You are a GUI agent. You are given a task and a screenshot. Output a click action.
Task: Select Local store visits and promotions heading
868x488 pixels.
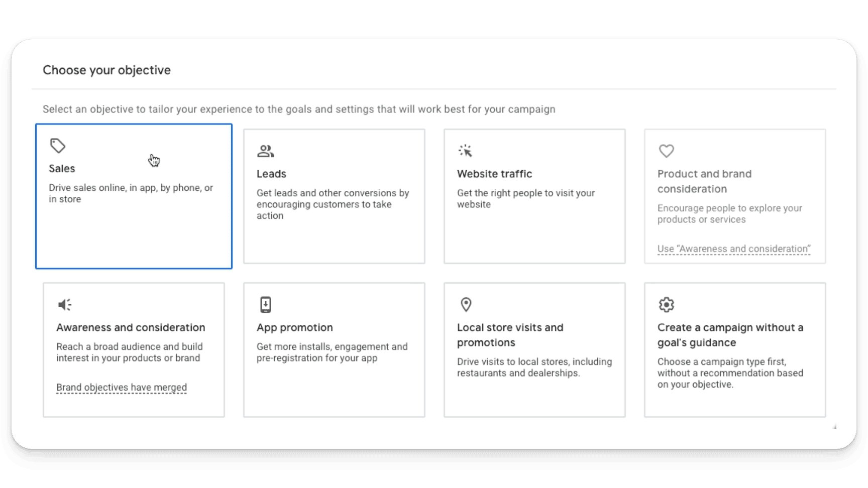[x=510, y=335]
